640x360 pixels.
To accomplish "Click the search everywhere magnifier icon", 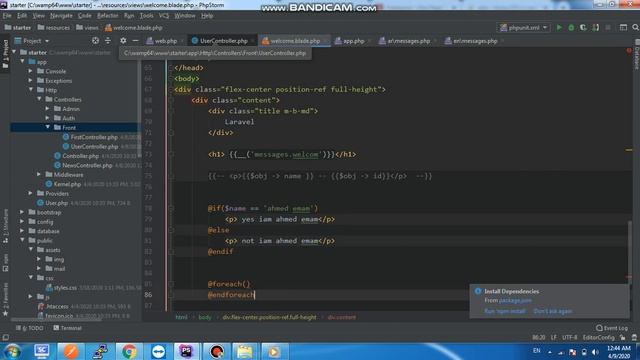I will click(x=636, y=28).
